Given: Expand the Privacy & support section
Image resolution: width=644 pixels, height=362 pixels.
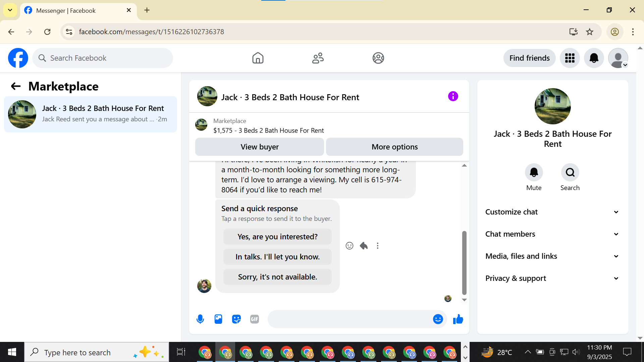Looking at the screenshot, I should 552,278.
